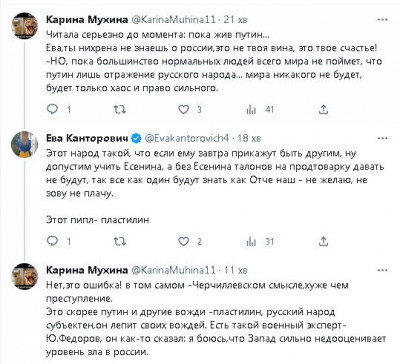Open more options on the last tweet

[x=382, y=270]
